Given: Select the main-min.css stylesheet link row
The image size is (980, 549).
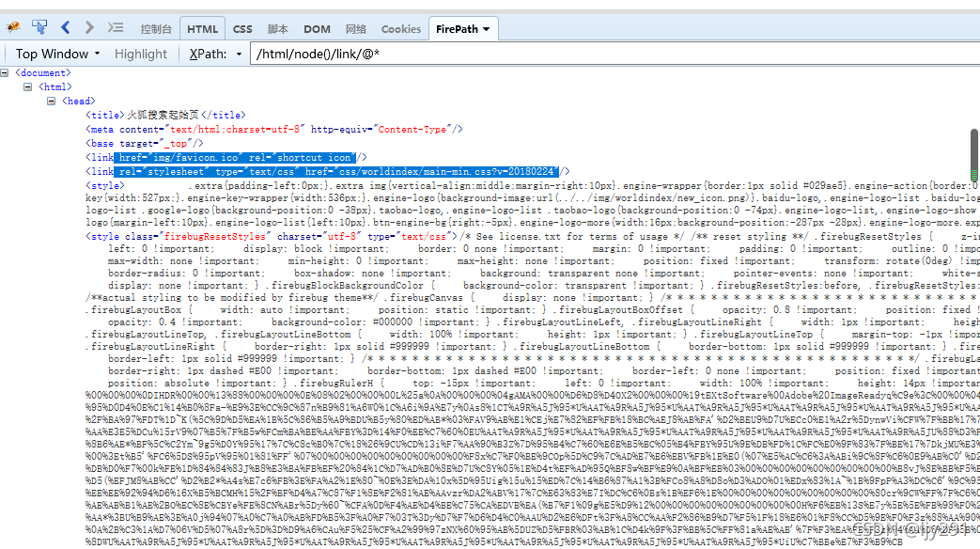Looking at the screenshot, I should click(x=328, y=171).
